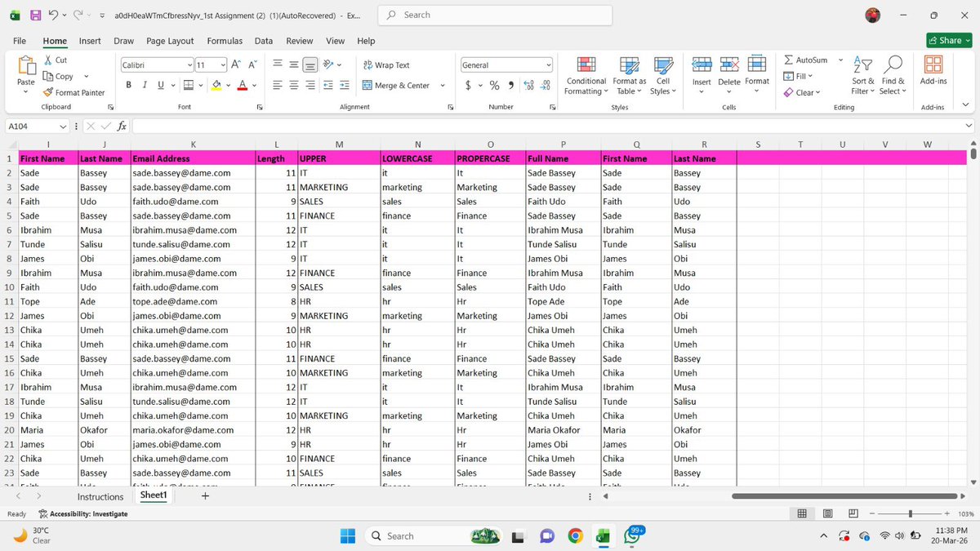980x551 pixels.
Task: Switch to the Page Layout tab
Action: click(170, 41)
